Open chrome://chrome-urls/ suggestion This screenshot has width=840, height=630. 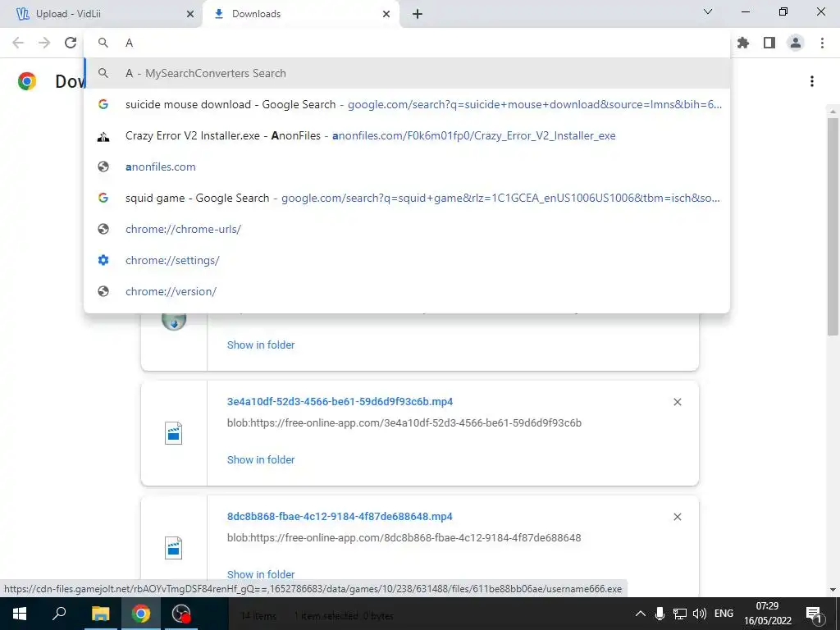tap(407, 230)
